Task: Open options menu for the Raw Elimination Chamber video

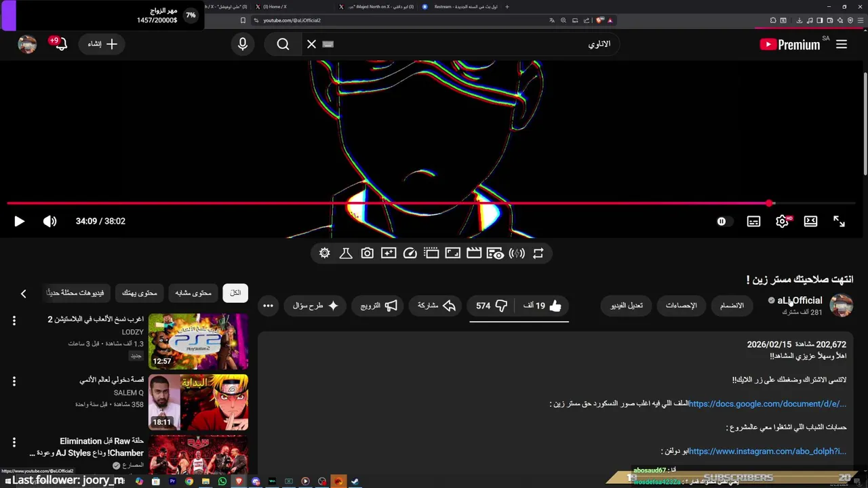Action: coord(14,443)
